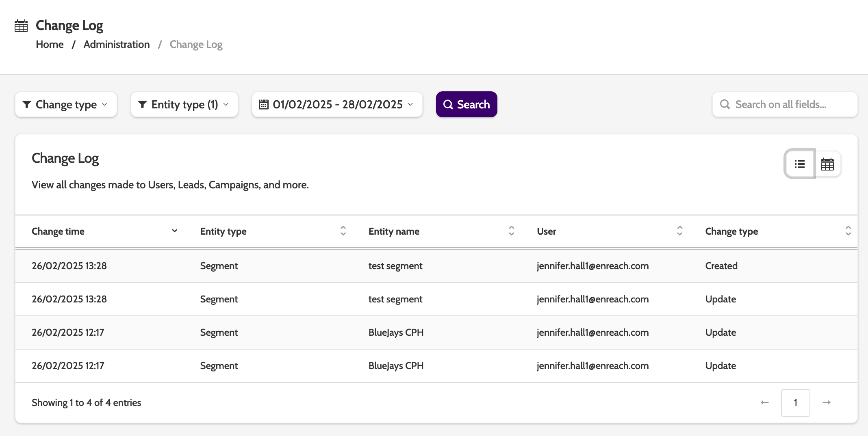Sort by Entity type column arrows

click(x=343, y=231)
